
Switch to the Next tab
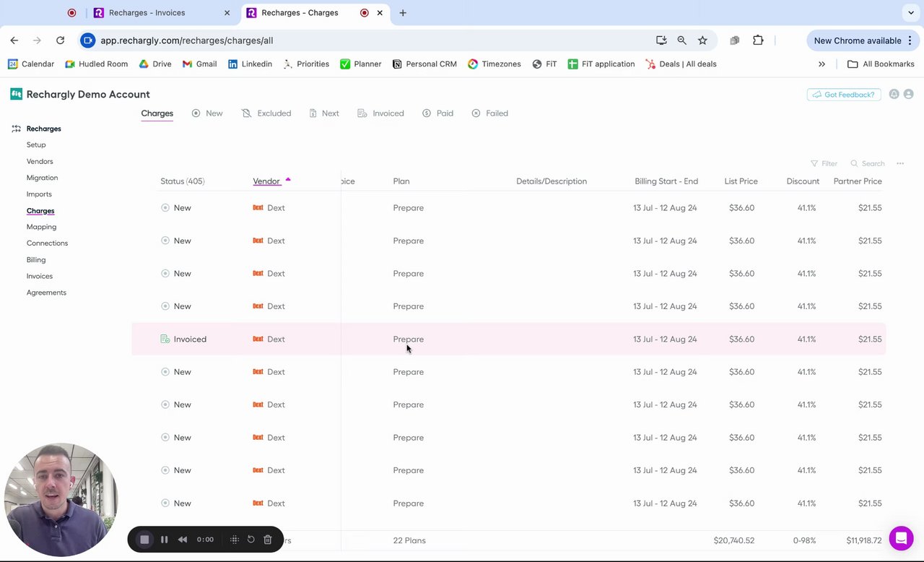pos(324,113)
